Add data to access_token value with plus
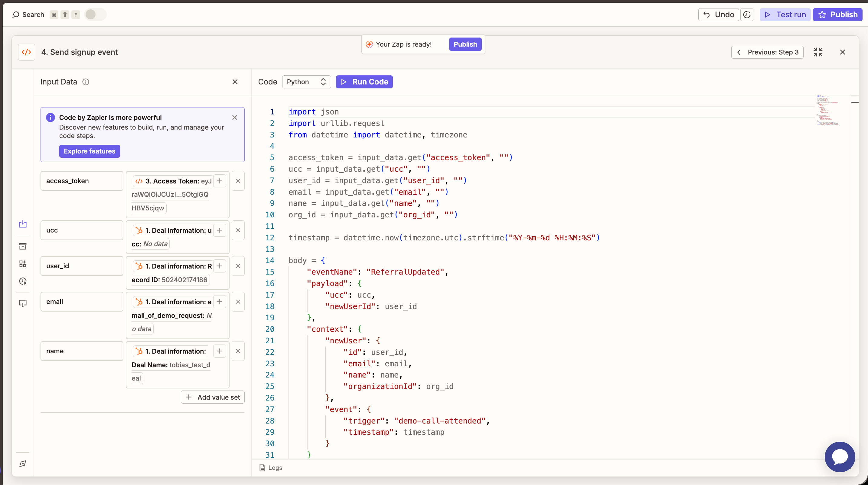This screenshot has height=485, width=868. tap(220, 181)
